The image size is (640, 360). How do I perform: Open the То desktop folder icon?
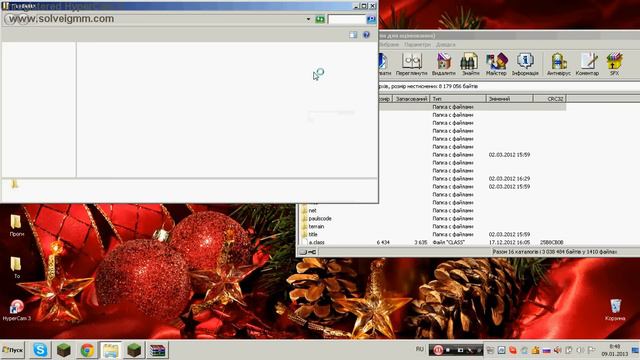coord(16,267)
